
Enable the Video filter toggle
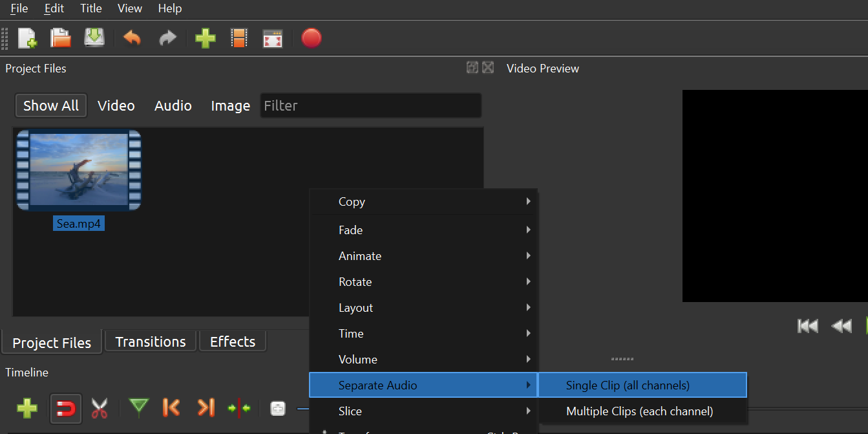(116, 106)
